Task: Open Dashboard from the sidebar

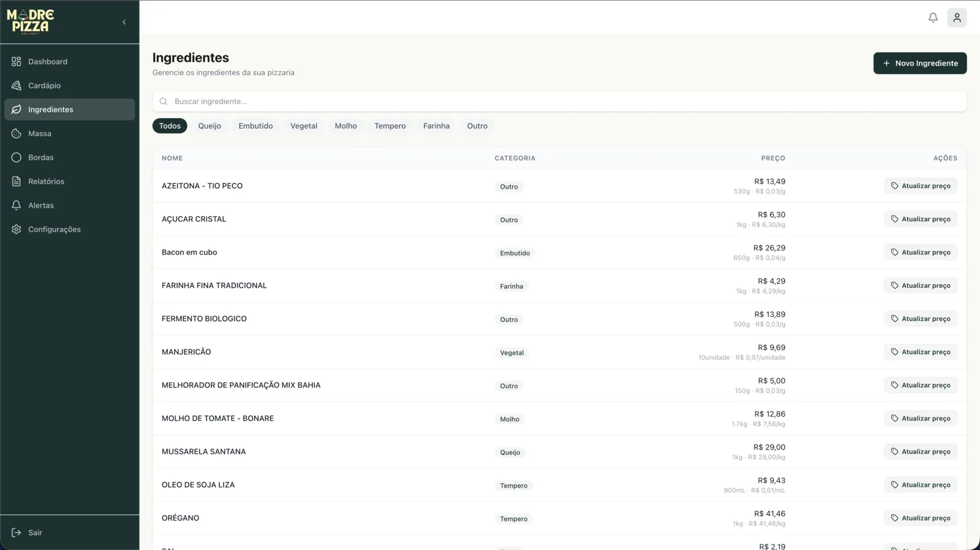Action: [48, 62]
